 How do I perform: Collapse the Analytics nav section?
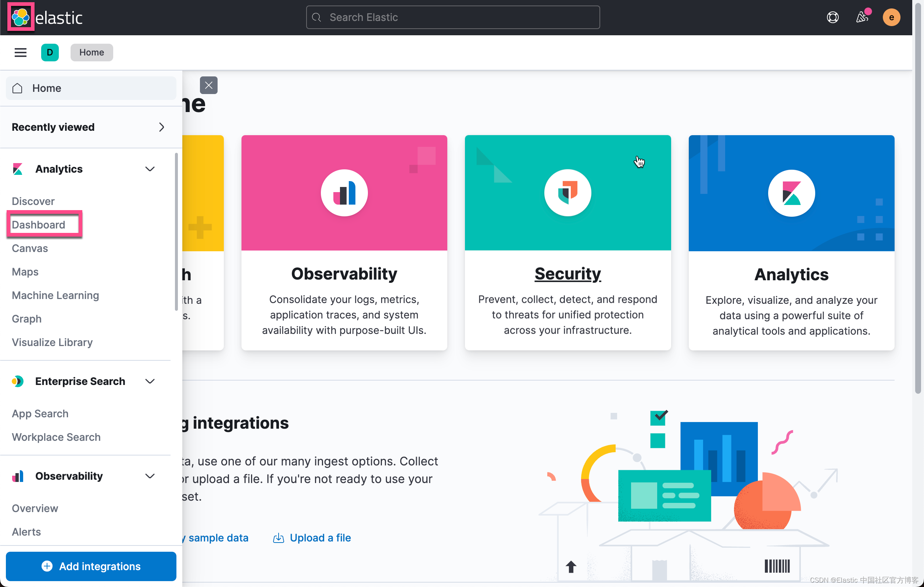click(150, 169)
